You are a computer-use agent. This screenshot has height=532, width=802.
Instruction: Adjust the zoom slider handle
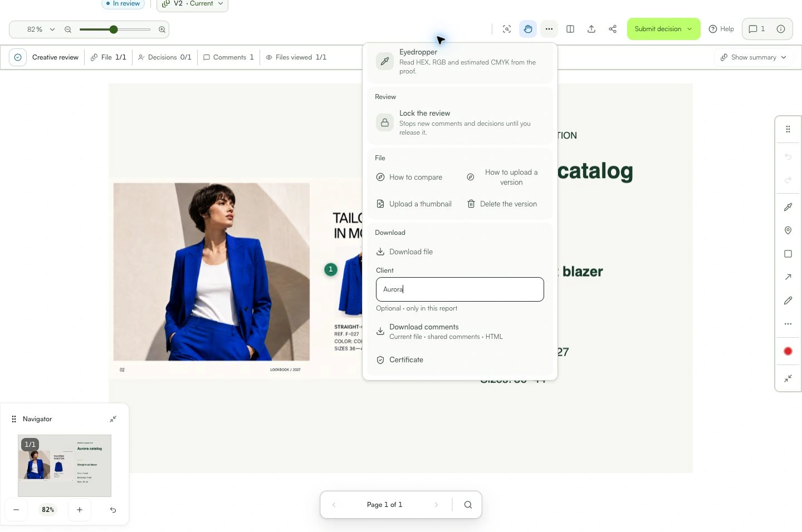(114, 29)
